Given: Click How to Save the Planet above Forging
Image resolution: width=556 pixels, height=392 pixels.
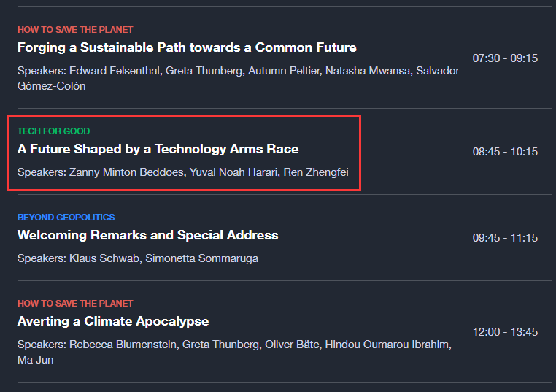Looking at the screenshot, I should [x=75, y=30].
